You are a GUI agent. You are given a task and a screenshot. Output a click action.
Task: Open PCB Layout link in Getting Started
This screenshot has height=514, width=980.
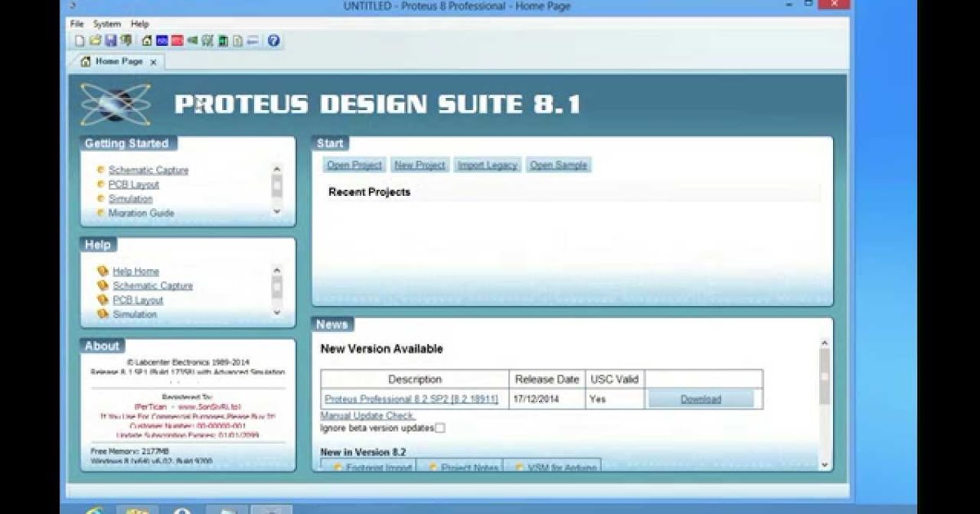(134, 184)
